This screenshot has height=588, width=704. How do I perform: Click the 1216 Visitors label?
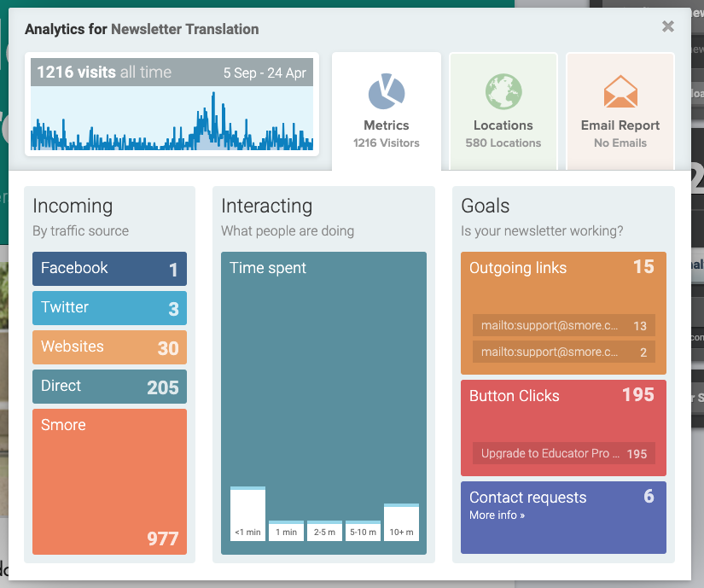[386, 143]
